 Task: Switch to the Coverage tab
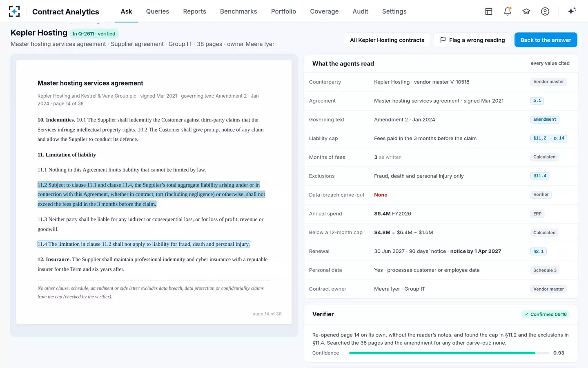(x=324, y=11)
